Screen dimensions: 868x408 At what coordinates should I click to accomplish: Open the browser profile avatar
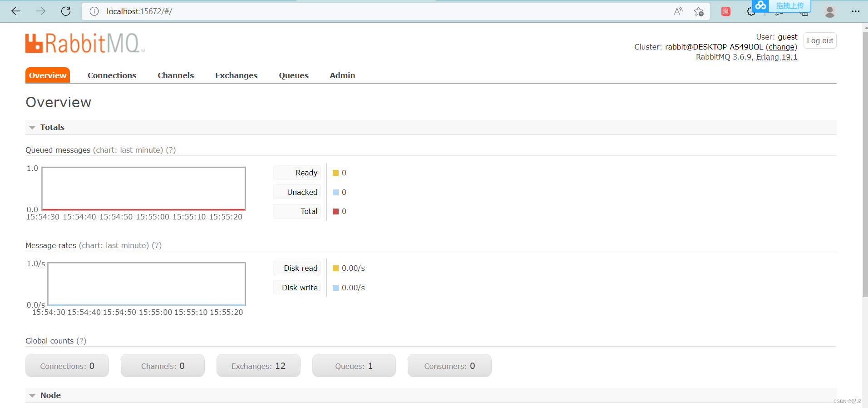(x=830, y=11)
